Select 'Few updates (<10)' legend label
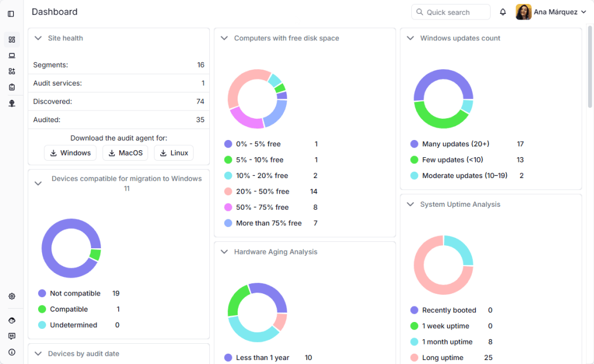Screen dimensions: 594x364 click(x=452, y=160)
